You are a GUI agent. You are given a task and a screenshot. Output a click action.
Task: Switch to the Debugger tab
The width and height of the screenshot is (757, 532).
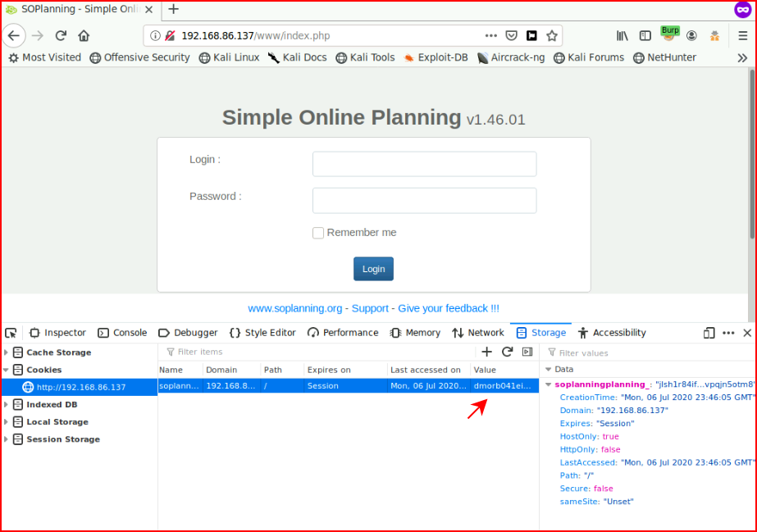pyautogui.click(x=189, y=333)
